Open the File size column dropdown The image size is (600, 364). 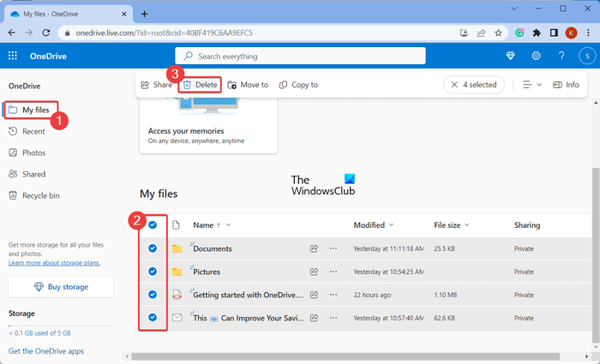coord(467,224)
